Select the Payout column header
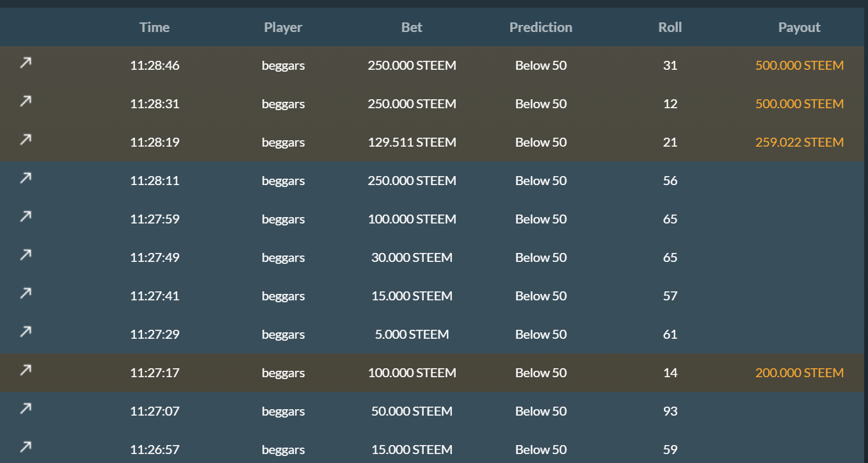868x463 pixels. [x=799, y=28]
